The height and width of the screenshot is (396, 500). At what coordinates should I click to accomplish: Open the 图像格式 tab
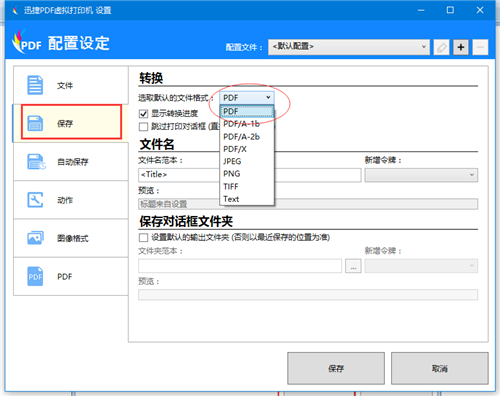coord(71,238)
